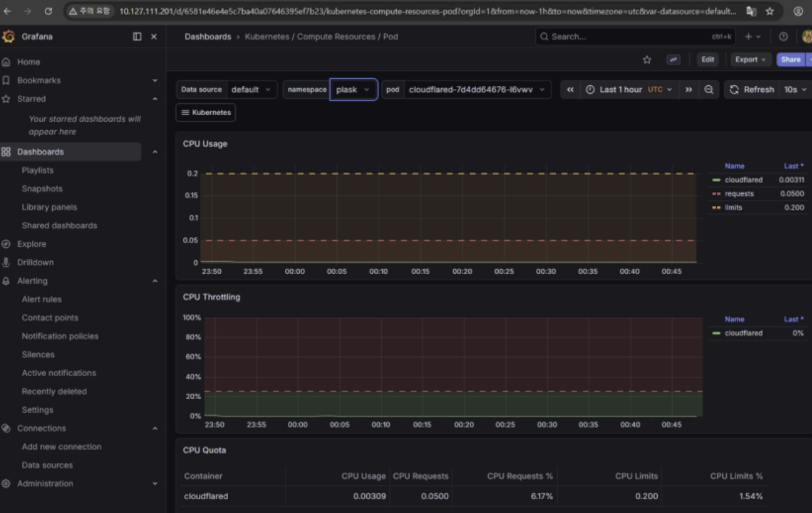Zoom out the time range
The width and height of the screenshot is (812, 513).
[x=709, y=90]
